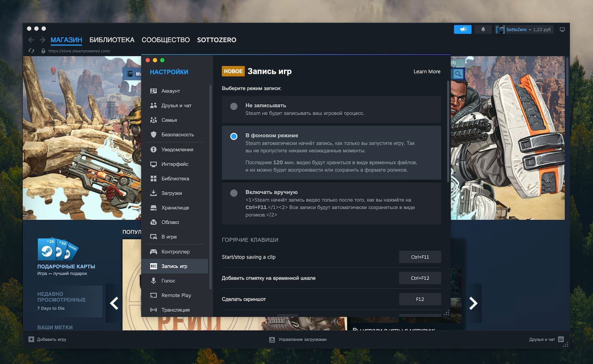
Task: Click the reload page icon
Action: click(31, 51)
